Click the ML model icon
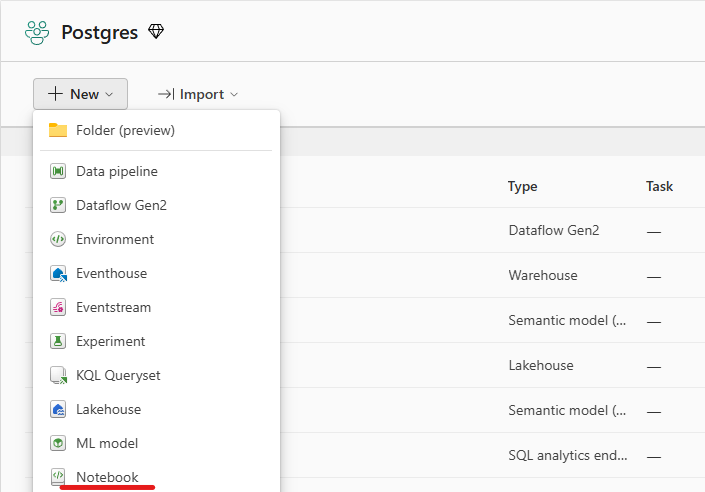The image size is (705, 492). (58, 443)
